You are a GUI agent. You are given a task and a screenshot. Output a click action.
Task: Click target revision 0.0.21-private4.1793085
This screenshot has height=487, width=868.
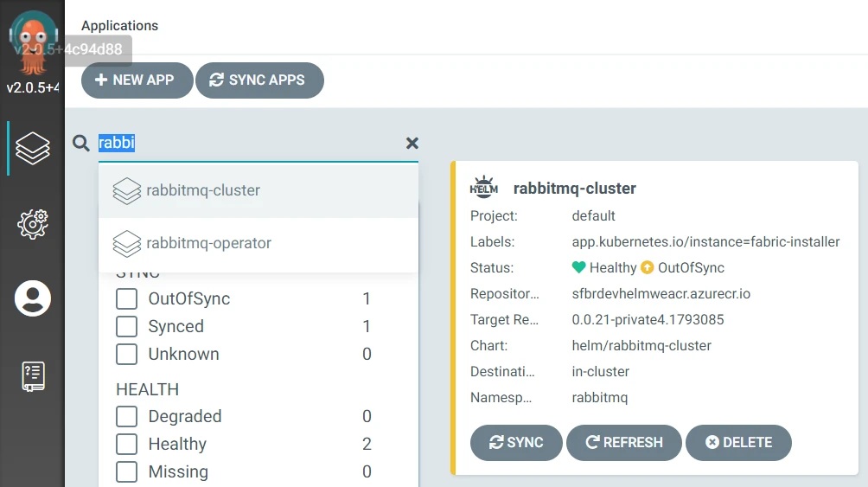648,320
